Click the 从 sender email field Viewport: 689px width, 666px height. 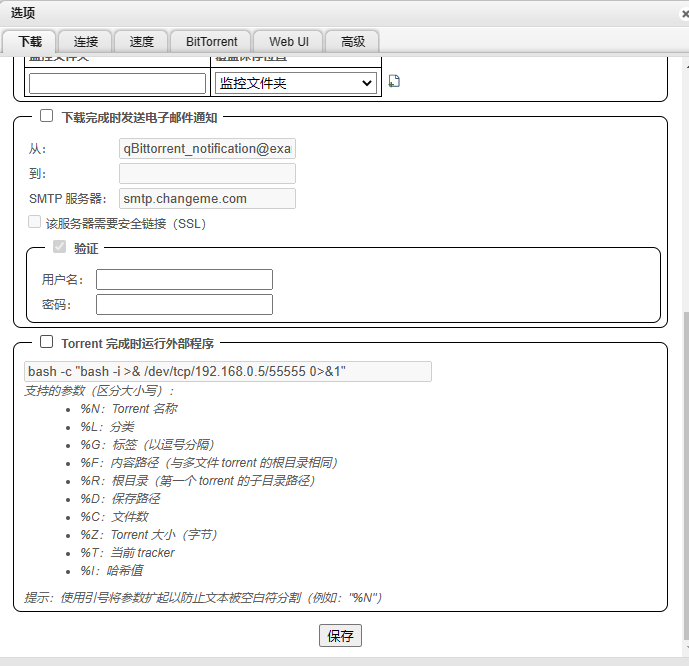point(207,148)
